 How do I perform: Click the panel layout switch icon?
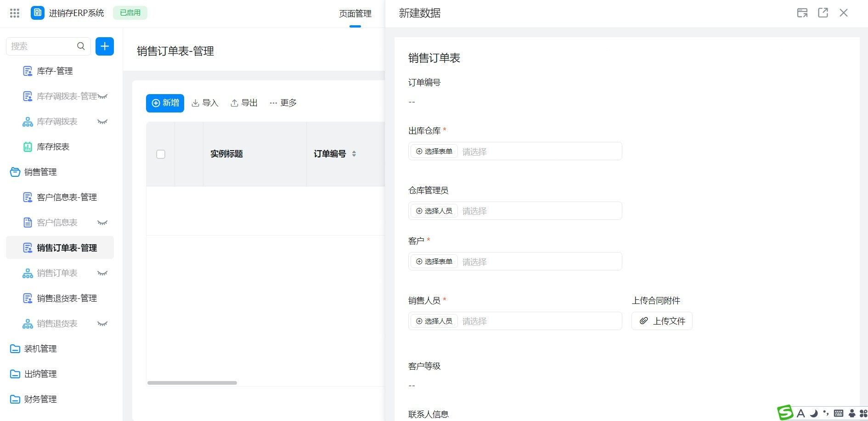tap(802, 13)
